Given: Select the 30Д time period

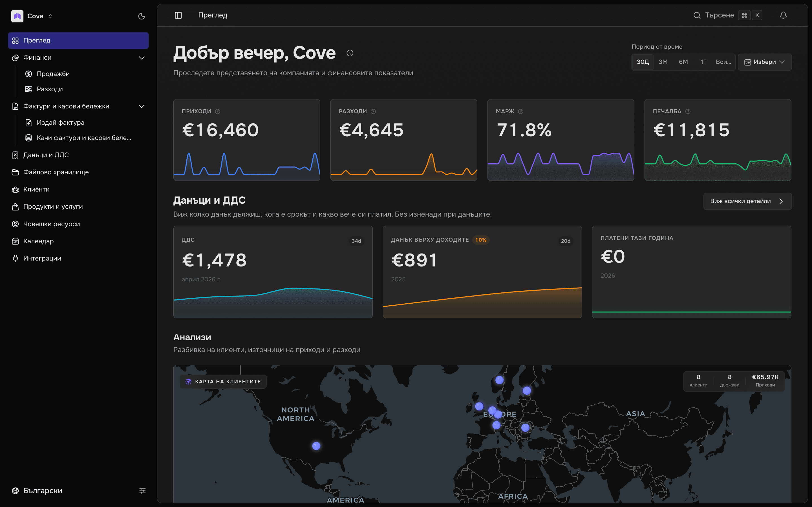Looking at the screenshot, I should click(x=643, y=62).
